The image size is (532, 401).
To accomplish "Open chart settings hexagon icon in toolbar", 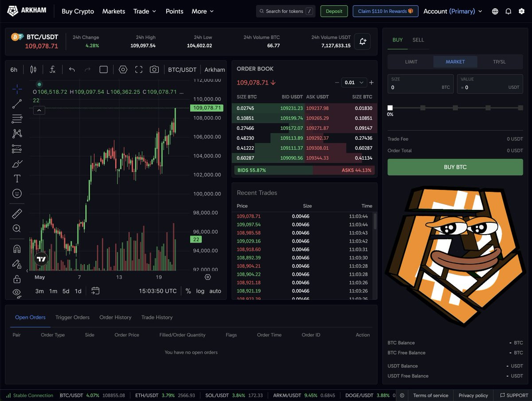I will point(123,70).
